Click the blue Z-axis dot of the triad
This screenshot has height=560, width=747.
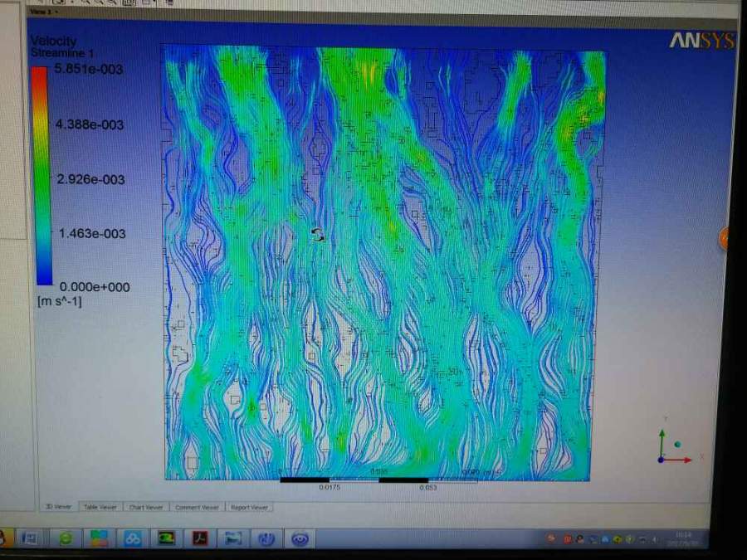coord(661,460)
